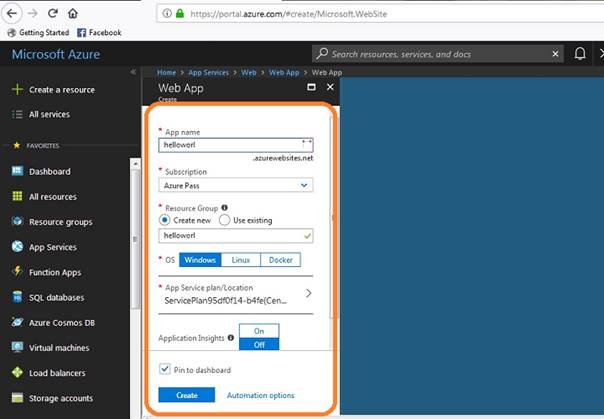Click the Favorites star icon
The image size is (604, 419).
click(x=17, y=145)
